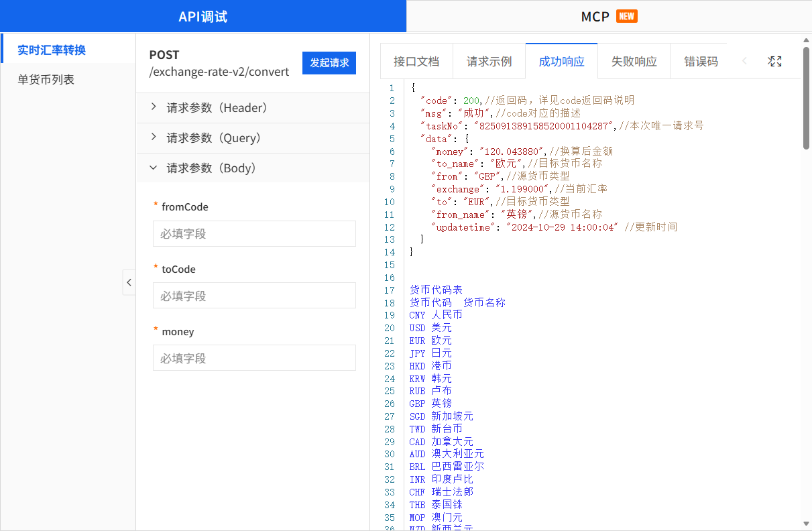The height and width of the screenshot is (531, 812).
Task: Click the money input field
Action: [x=254, y=358]
